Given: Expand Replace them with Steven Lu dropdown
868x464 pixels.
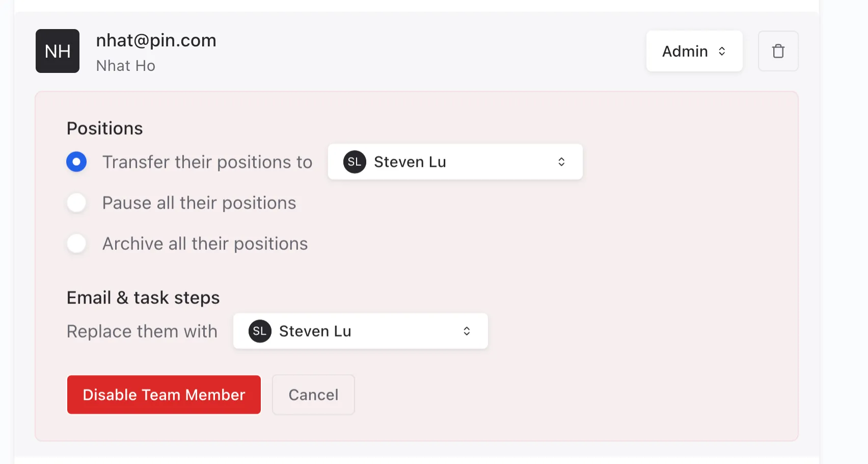Looking at the screenshot, I should [x=360, y=331].
